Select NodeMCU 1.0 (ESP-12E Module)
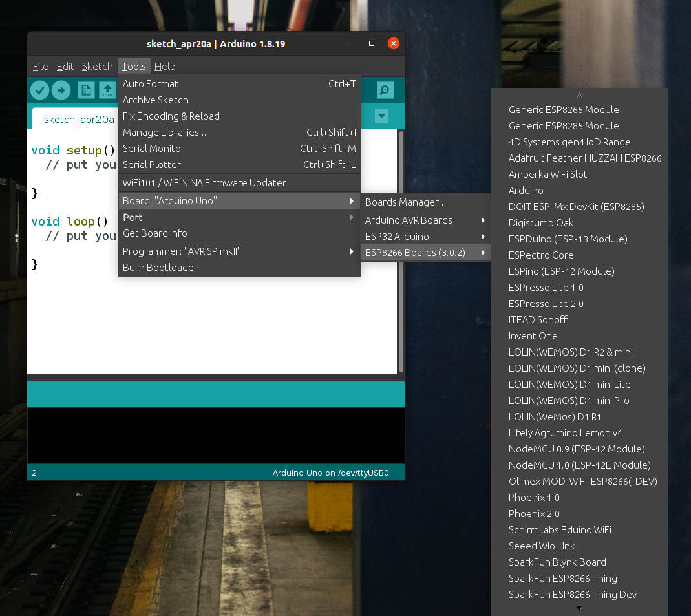 [x=580, y=465]
